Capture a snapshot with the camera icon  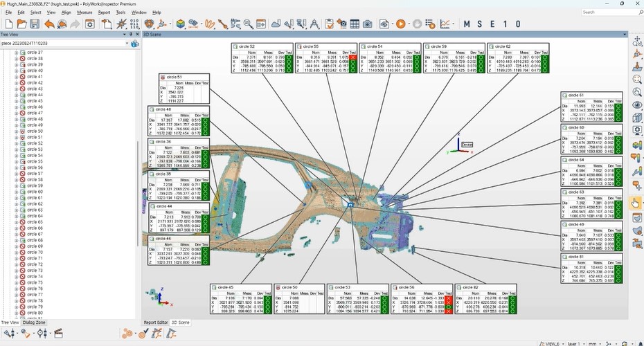click(368, 24)
